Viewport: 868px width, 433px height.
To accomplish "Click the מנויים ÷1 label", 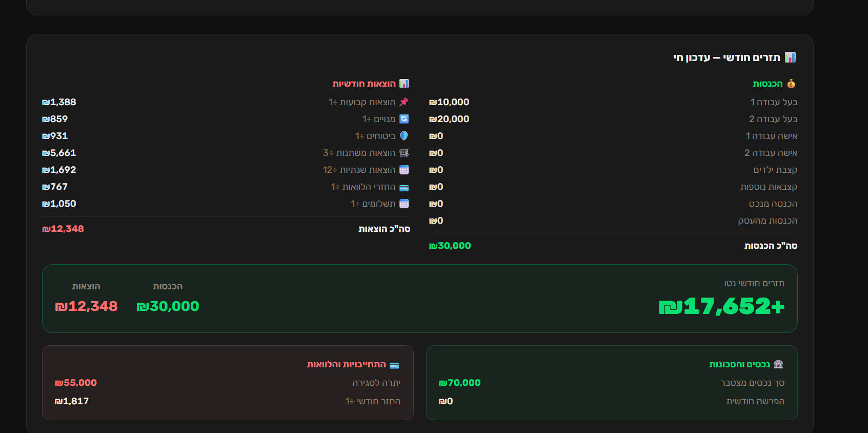I will [x=379, y=119].
